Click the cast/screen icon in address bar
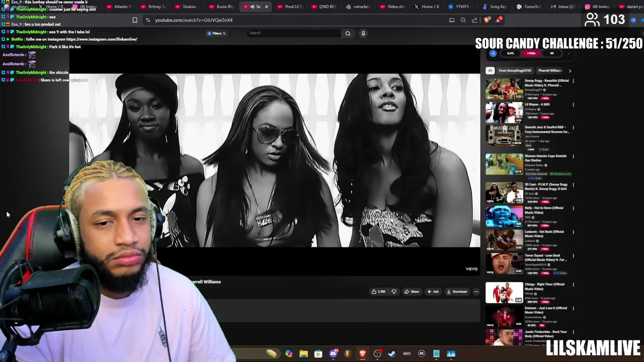644x362 pixels. pyautogui.click(x=451, y=20)
